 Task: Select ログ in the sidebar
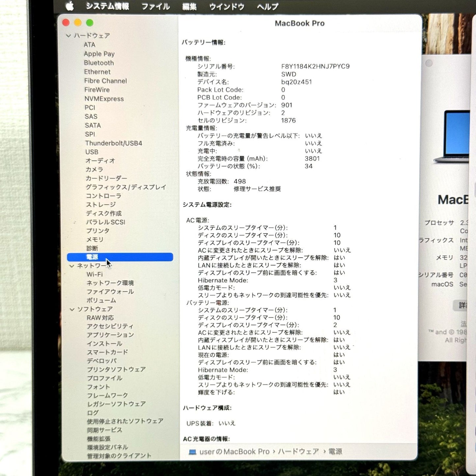[93, 413]
